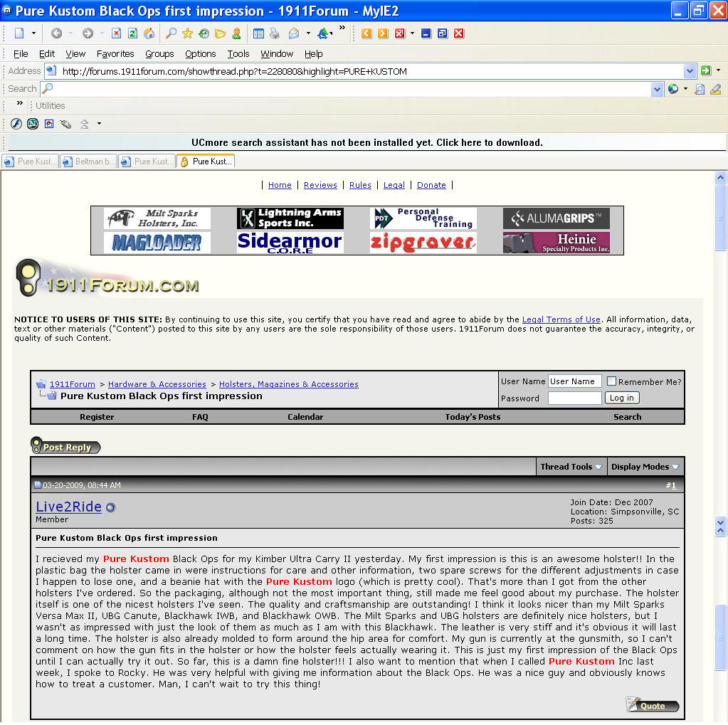Open Mail envelope icon
The height and width of the screenshot is (725, 728).
tap(294, 33)
